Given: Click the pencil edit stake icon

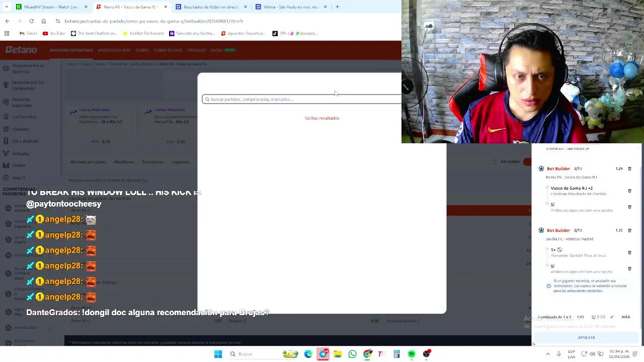Looking at the screenshot, I should [x=612, y=317].
